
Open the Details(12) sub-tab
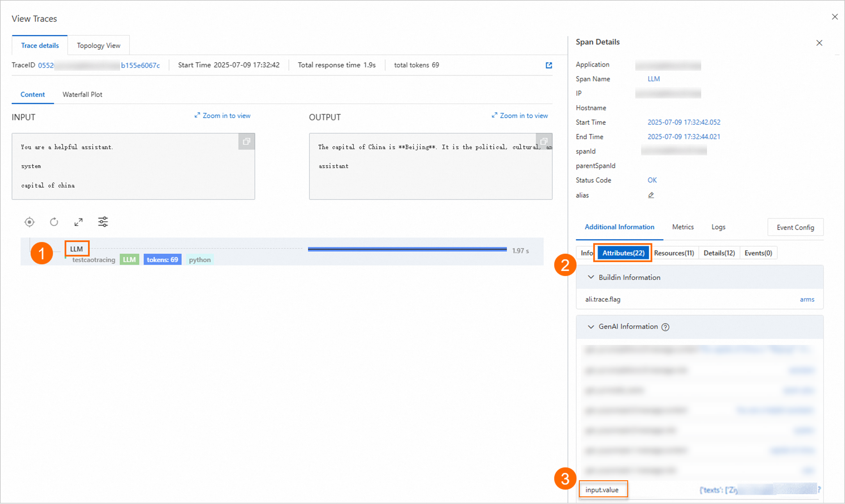[x=719, y=253]
